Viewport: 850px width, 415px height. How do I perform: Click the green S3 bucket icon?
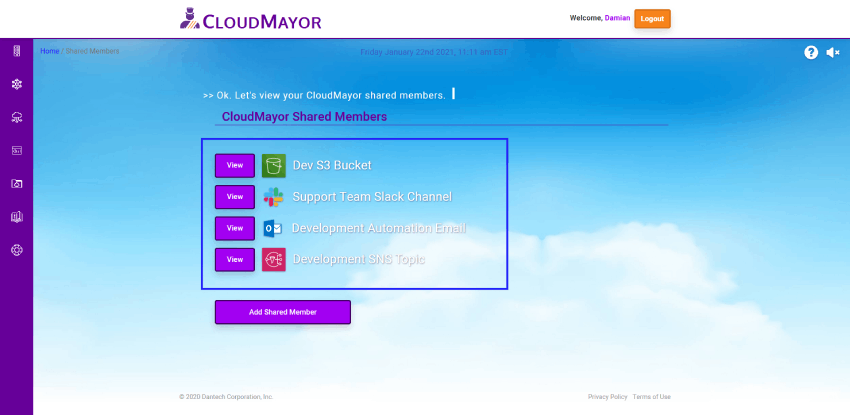274,166
